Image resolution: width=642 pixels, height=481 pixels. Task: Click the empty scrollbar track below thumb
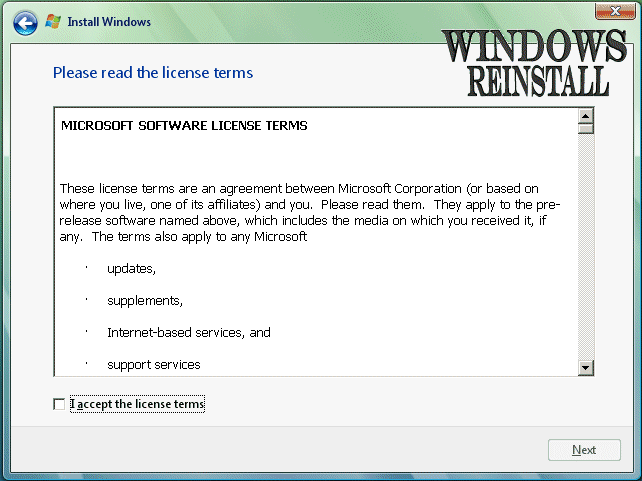click(x=586, y=250)
